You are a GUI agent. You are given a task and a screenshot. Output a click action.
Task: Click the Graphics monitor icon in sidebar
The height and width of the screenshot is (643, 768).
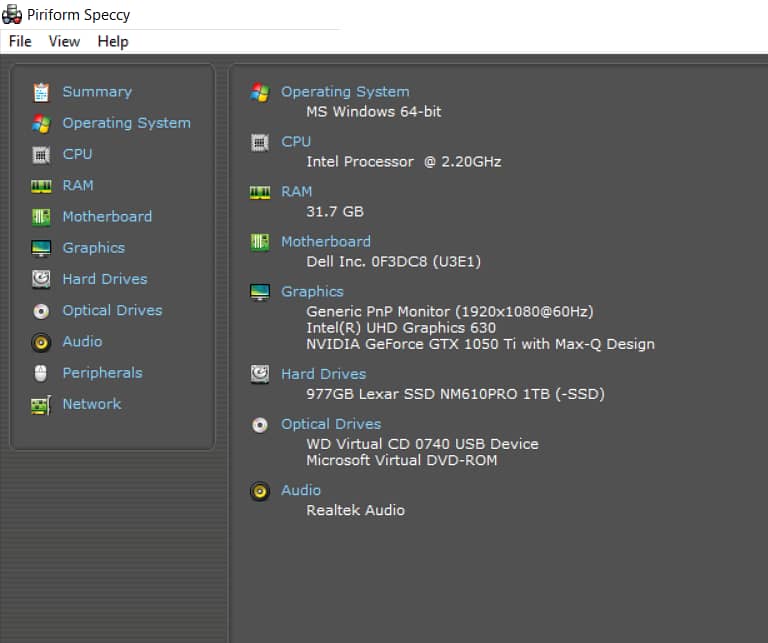pyautogui.click(x=41, y=248)
